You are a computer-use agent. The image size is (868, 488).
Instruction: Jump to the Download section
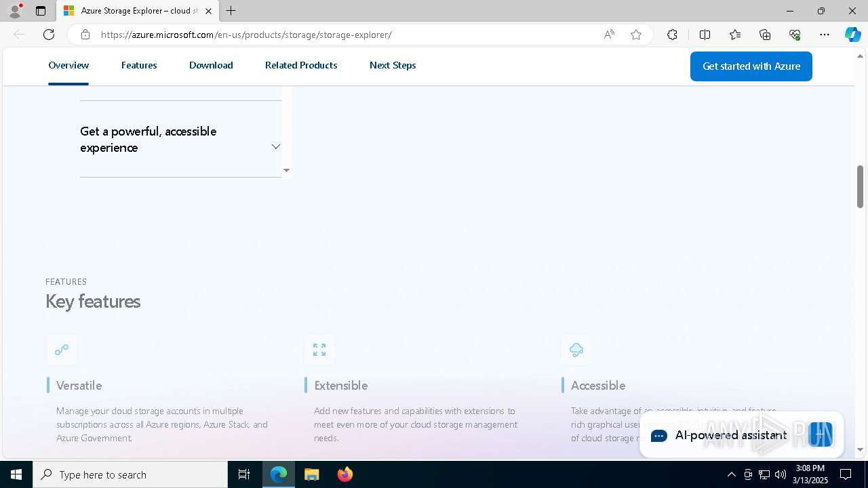pyautogui.click(x=211, y=66)
